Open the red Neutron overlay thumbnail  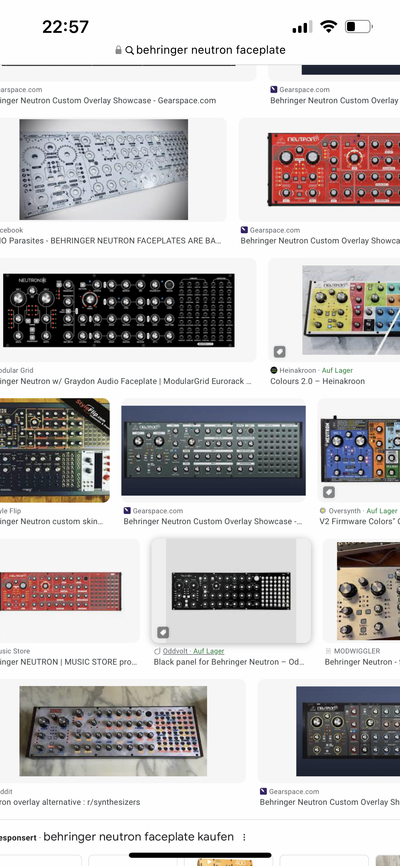334,170
